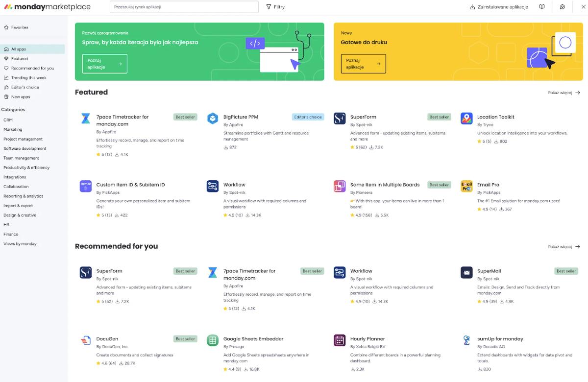Viewport: 588px width, 382px height.
Task: Click the Hourly Planner title
Action: 367,339
